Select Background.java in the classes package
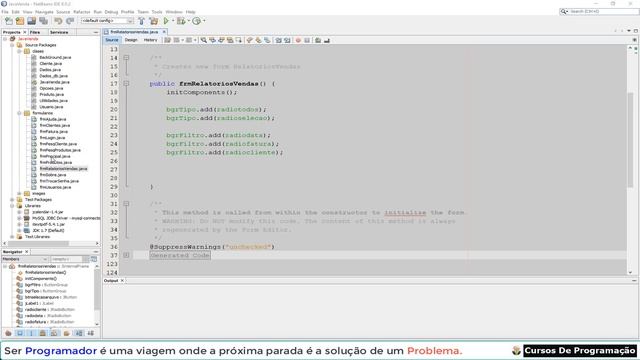This screenshot has width=640, height=360. [x=55, y=58]
